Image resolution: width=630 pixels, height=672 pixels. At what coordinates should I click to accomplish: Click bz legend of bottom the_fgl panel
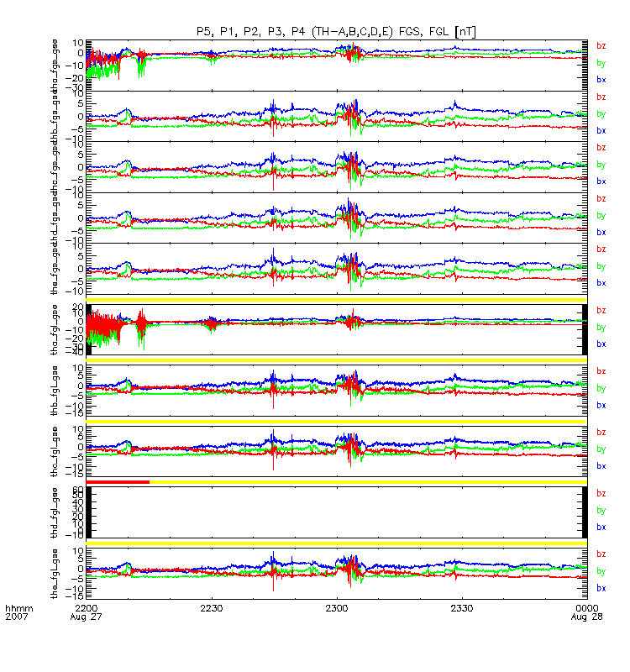pos(601,554)
